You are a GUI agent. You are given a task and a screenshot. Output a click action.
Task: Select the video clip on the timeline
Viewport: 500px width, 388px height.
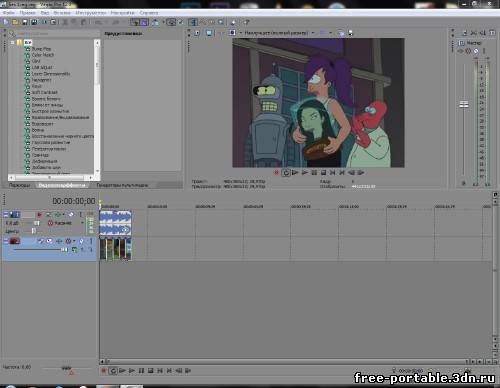115,248
